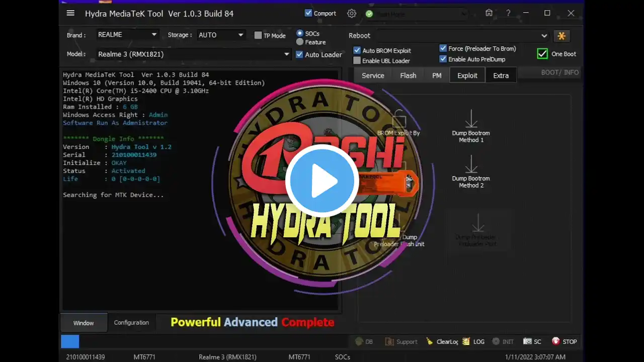Image resolution: width=644 pixels, height=362 pixels.
Task: Click the Dump Bootrom Method 1 icon
Action: pyautogui.click(x=471, y=119)
